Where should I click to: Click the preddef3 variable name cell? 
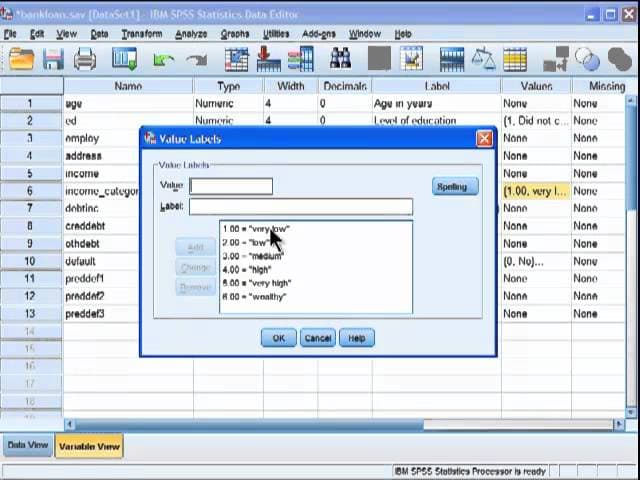tap(101, 313)
